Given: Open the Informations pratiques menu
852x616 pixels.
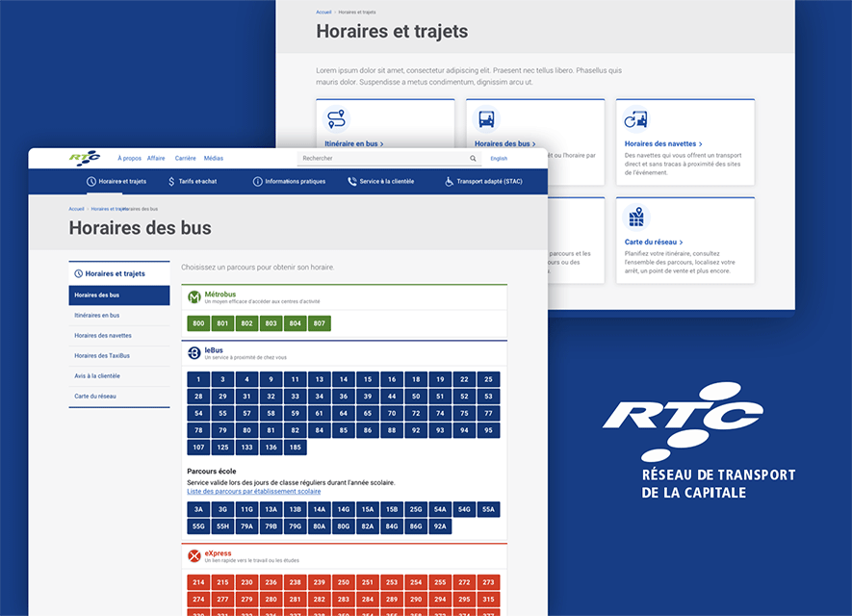Looking at the screenshot, I should pyautogui.click(x=289, y=182).
